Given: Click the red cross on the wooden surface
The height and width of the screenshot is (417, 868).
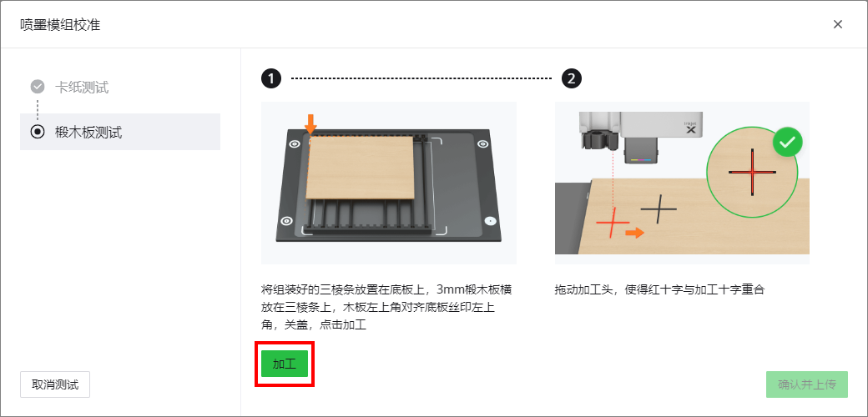Looking at the screenshot, I should [x=613, y=223].
